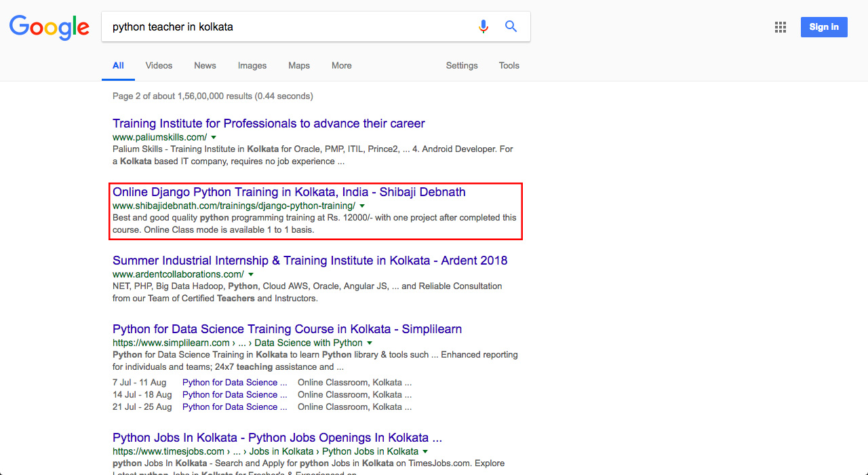Click the 'Enhanced reporting' Simplilearn snippet
The width and height of the screenshot is (868, 475).
coord(315,361)
